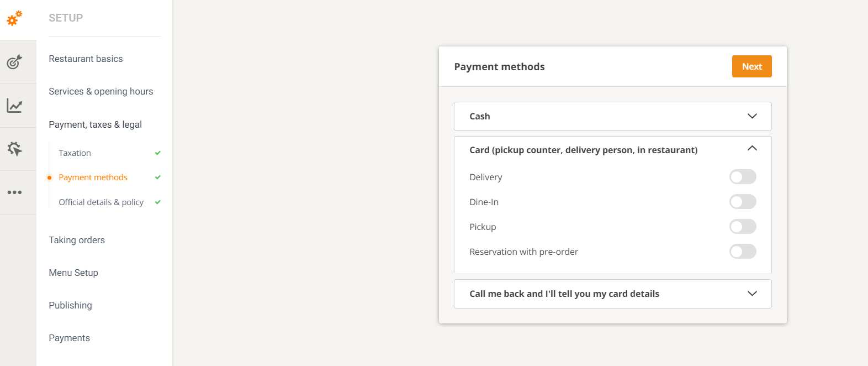Open the Publishing settings link
Screen dimensions: 868x366
coord(70,305)
